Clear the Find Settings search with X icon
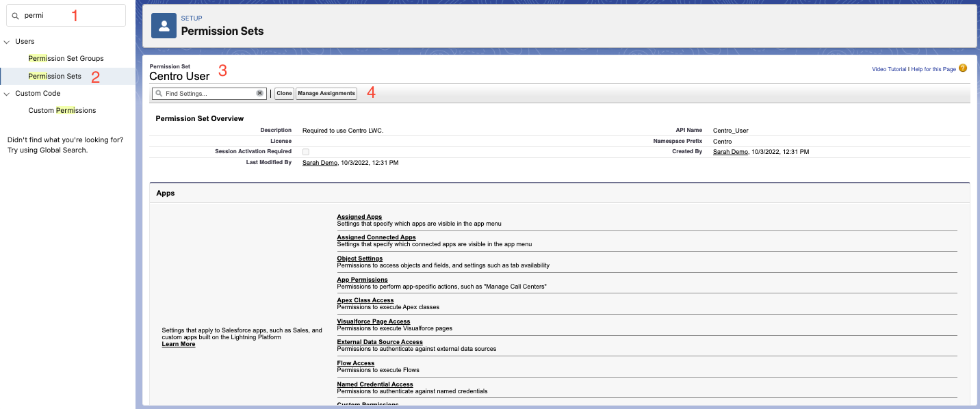 click(x=260, y=93)
